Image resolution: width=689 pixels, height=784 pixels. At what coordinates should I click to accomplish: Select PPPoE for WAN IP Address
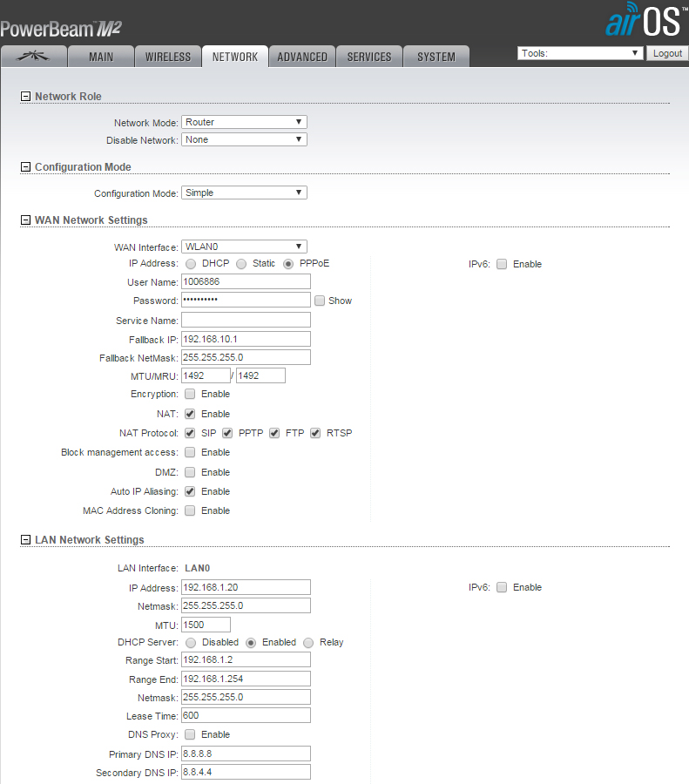(x=288, y=264)
